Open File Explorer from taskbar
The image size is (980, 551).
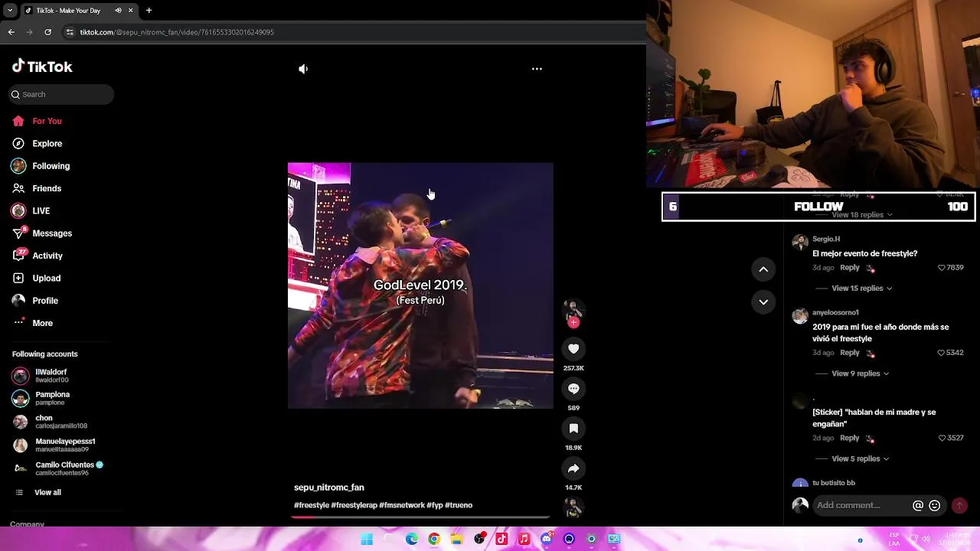click(457, 539)
